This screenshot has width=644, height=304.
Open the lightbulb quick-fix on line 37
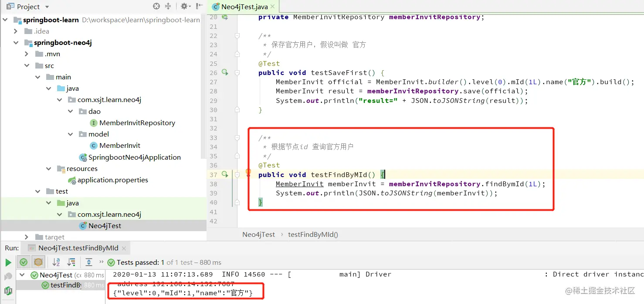(x=248, y=173)
